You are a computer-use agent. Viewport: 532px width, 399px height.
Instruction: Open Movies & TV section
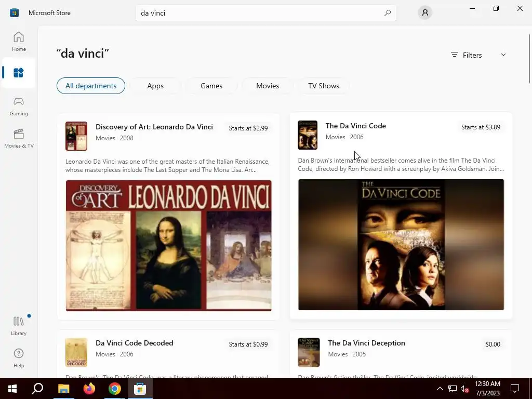coord(19,138)
